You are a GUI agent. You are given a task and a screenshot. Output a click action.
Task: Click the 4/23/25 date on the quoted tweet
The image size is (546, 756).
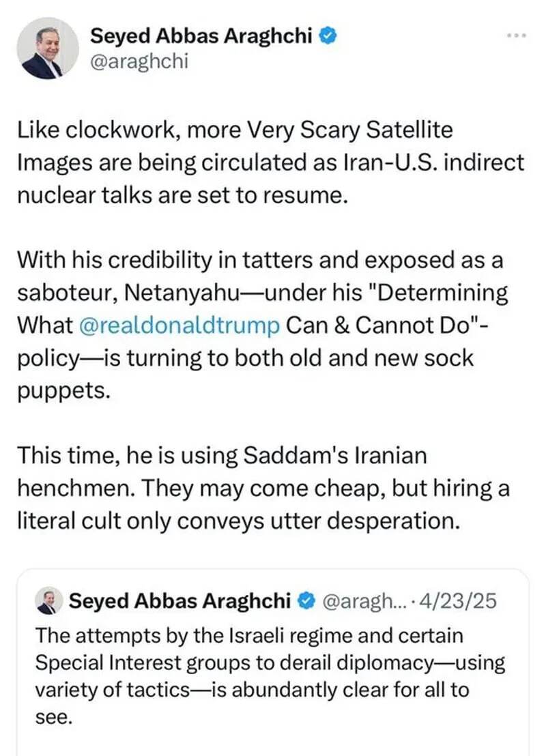coord(459,601)
